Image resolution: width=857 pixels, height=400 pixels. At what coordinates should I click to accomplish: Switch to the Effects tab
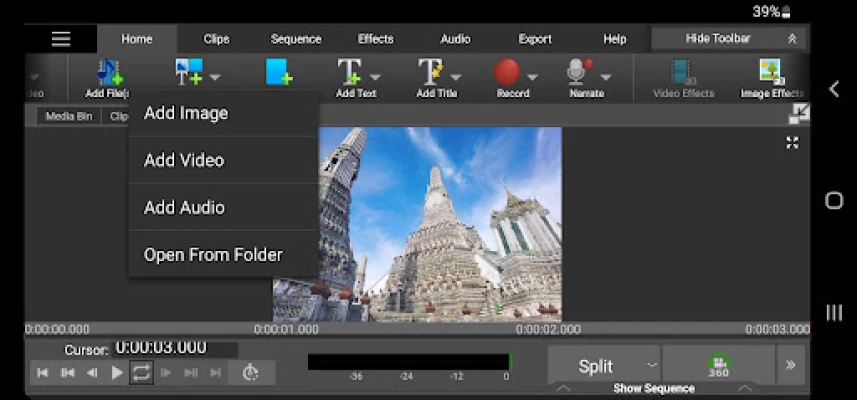tap(375, 39)
